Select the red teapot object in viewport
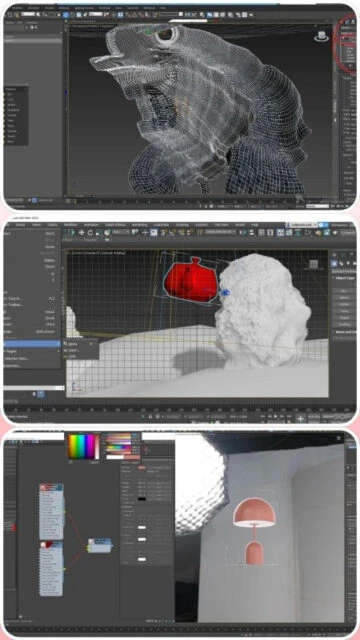The width and height of the screenshot is (360, 640). (x=190, y=281)
